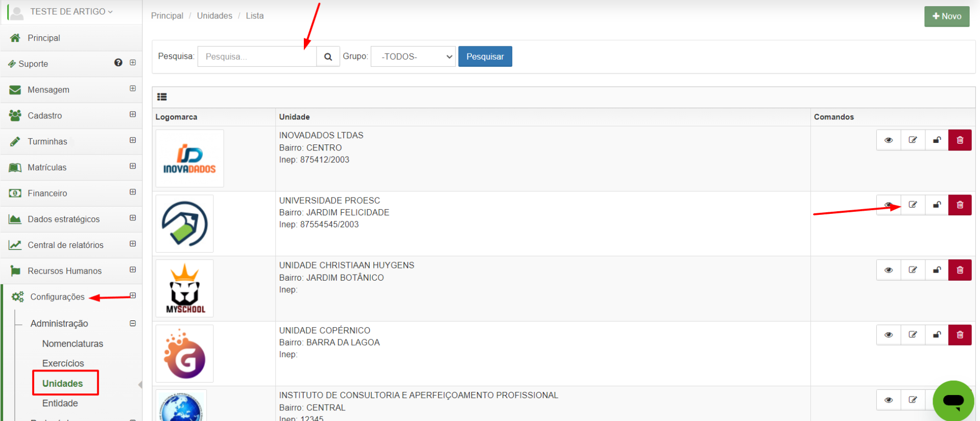The height and width of the screenshot is (421, 980).
Task: Expand the Matrículas menu
Action: click(133, 166)
